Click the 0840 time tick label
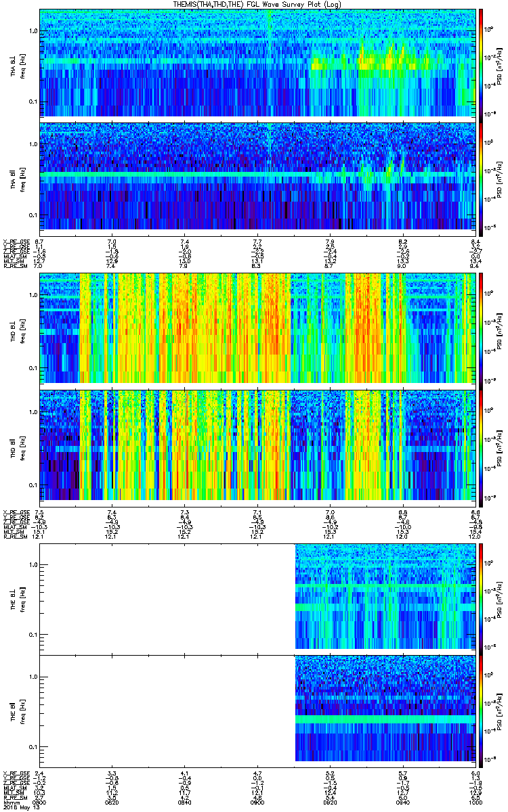This screenshot has height=812, width=508. [185, 803]
